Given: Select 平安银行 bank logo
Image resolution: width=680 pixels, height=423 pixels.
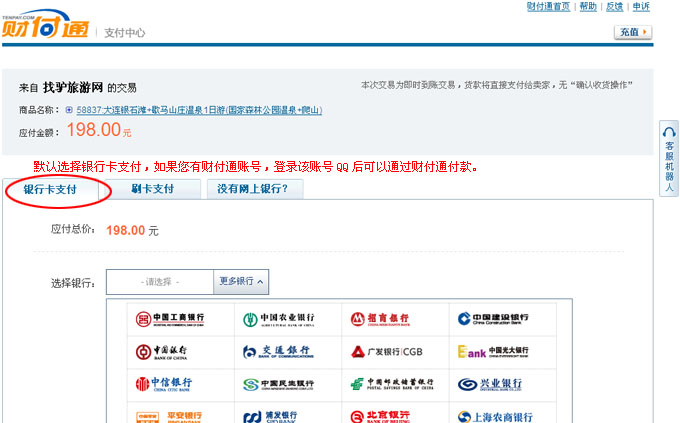Looking at the screenshot, I should [169, 417].
